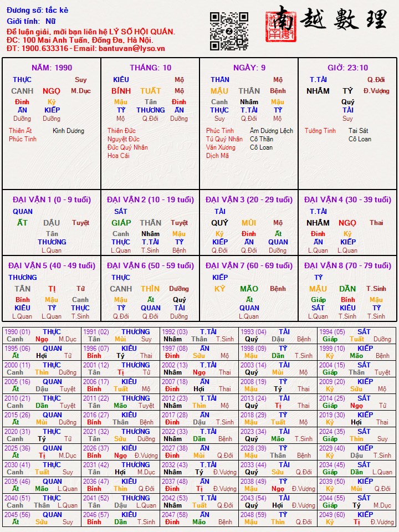This screenshot has width=399, height=532.
Task: Click the '1997 (08)' year cell
Action: pyautogui.click(x=199, y=352)
